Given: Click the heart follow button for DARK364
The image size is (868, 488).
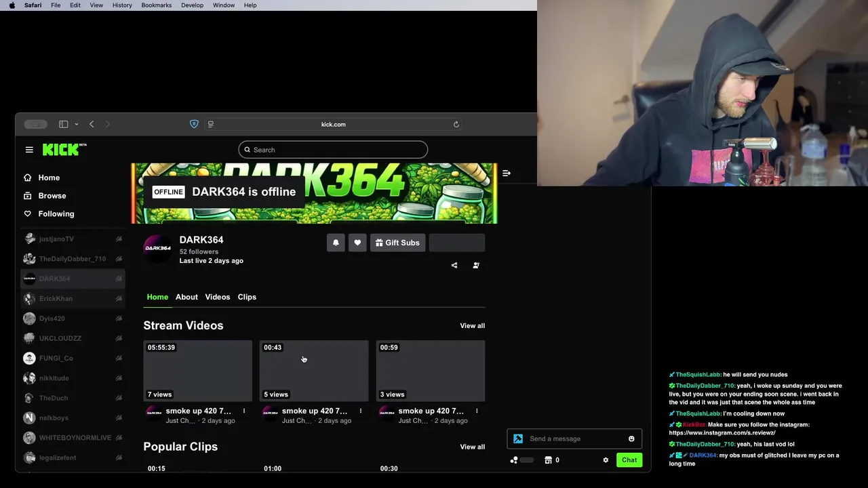Looking at the screenshot, I should pyautogui.click(x=357, y=243).
